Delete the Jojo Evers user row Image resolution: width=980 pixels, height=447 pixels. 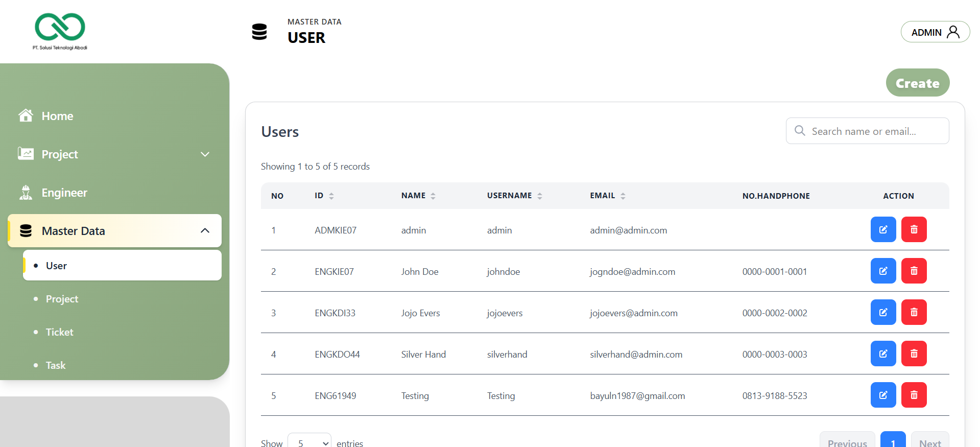pos(914,313)
